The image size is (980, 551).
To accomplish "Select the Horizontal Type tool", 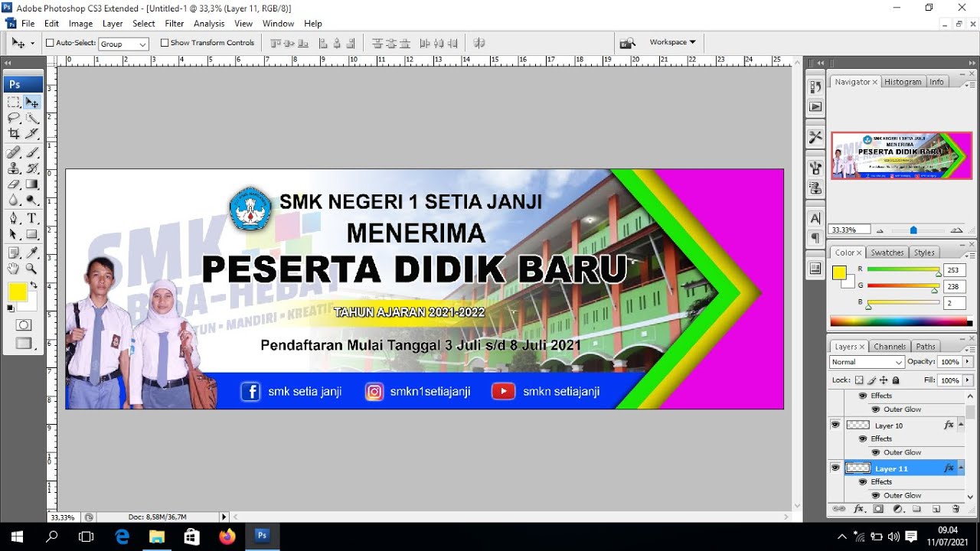I will pos(32,219).
